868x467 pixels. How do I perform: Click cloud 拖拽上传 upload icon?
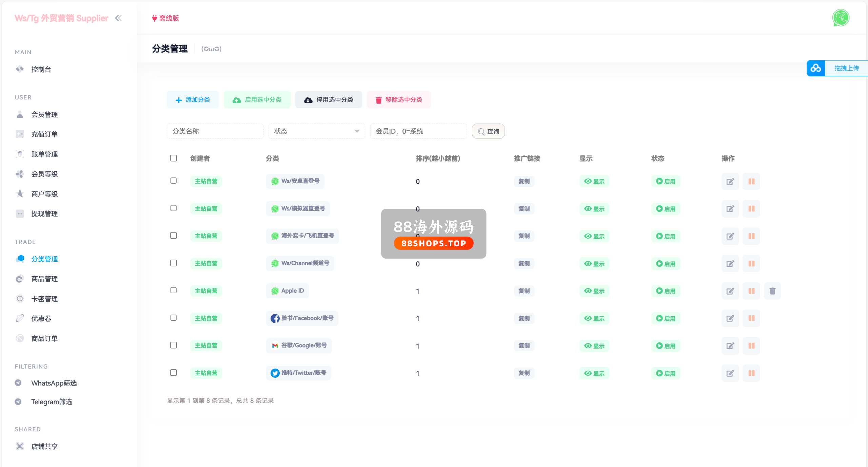(x=816, y=68)
